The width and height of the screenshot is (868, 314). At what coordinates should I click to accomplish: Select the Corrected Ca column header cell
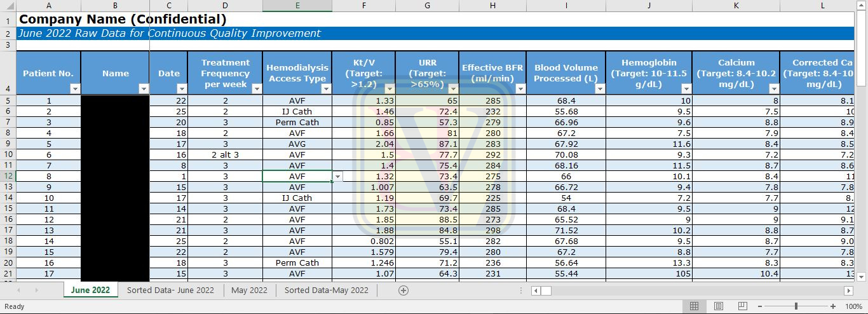(817, 72)
